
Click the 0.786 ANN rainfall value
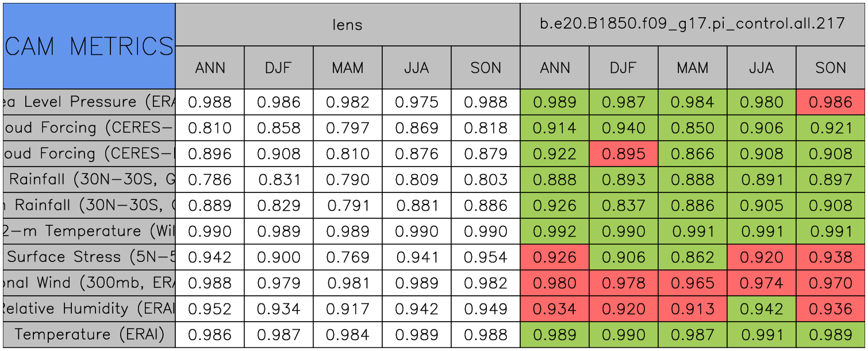coord(210,180)
